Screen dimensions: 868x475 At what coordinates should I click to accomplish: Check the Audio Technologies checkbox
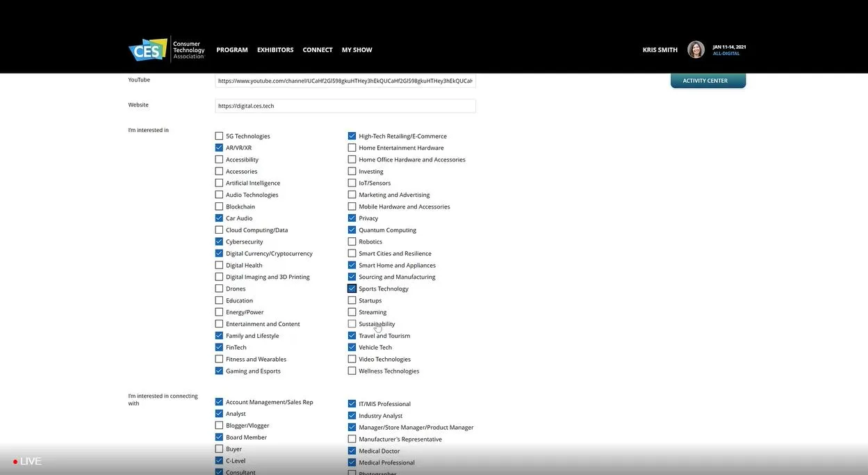click(219, 195)
